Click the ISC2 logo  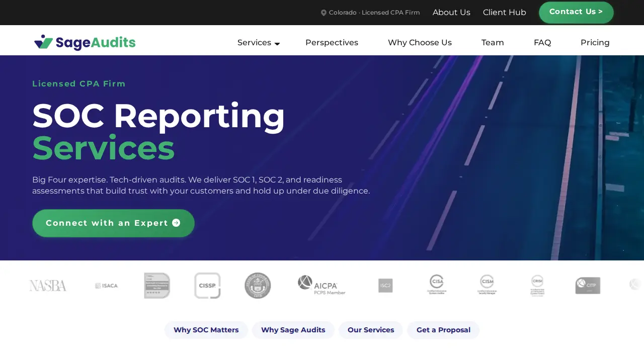385,286
